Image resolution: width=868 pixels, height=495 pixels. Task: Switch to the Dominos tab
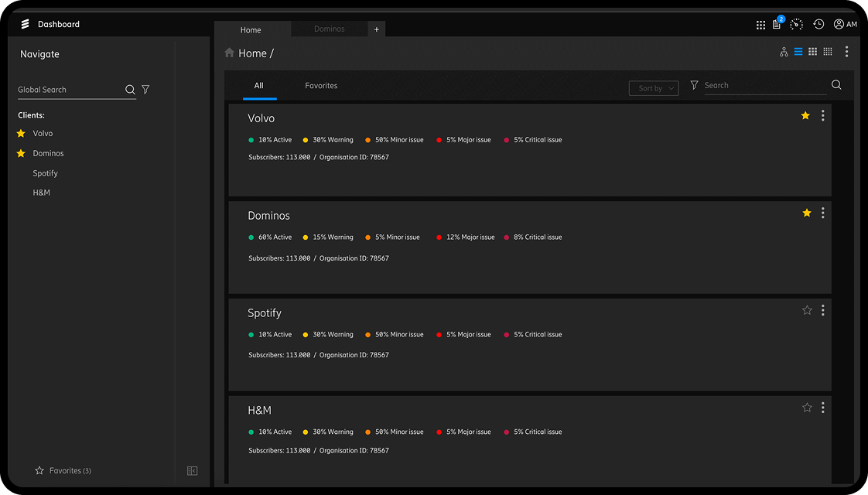[x=328, y=29]
